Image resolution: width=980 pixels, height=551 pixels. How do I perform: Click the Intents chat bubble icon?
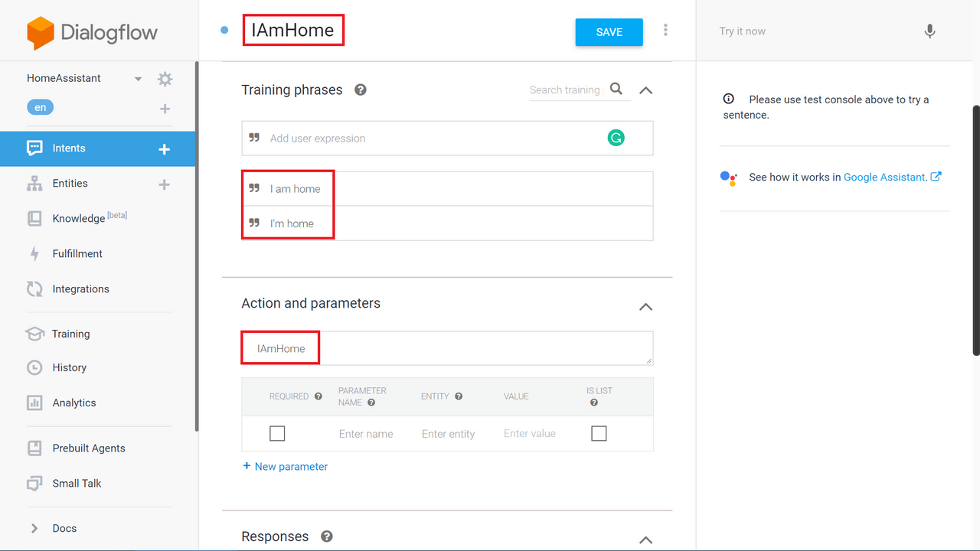pos(34,148)
